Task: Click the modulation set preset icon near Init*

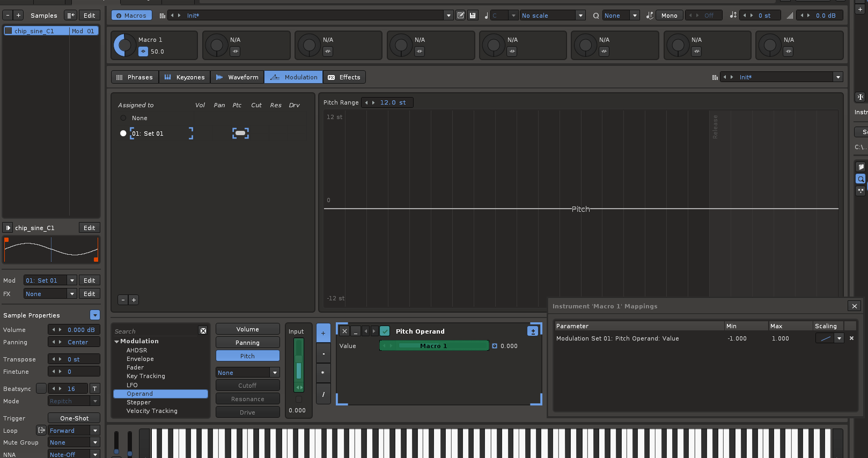Action: [x=715, y=77]
